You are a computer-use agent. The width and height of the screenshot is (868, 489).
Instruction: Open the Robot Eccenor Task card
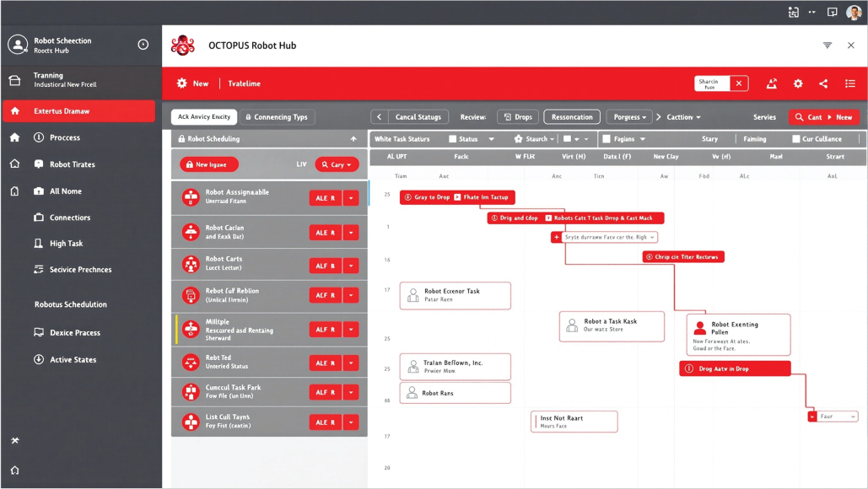click(x=455, y=295)
